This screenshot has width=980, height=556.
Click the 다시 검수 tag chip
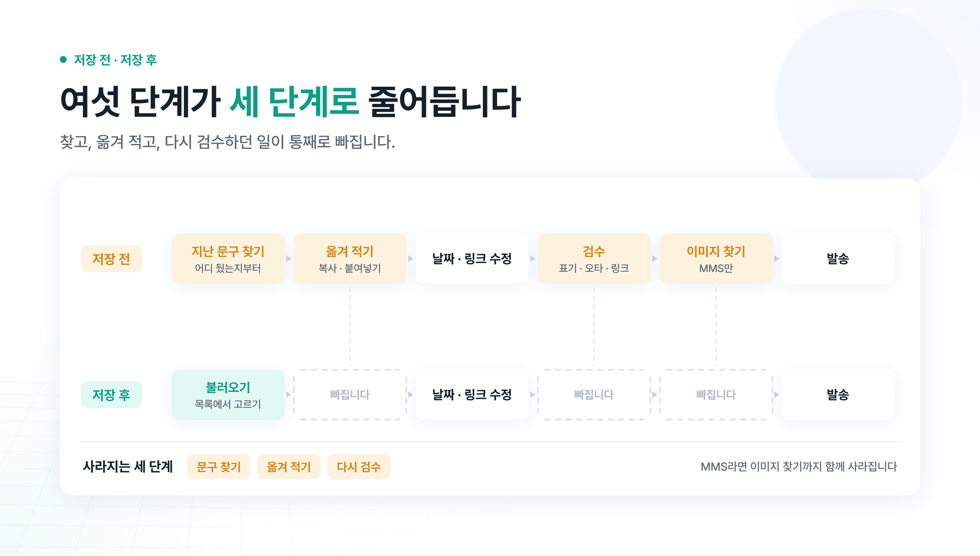[359, 466]
